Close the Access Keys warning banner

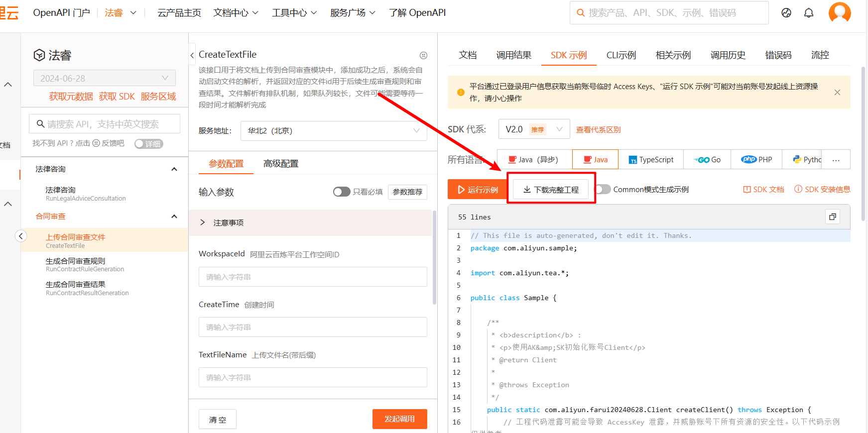pyautogui.click(x=838, y=93)
